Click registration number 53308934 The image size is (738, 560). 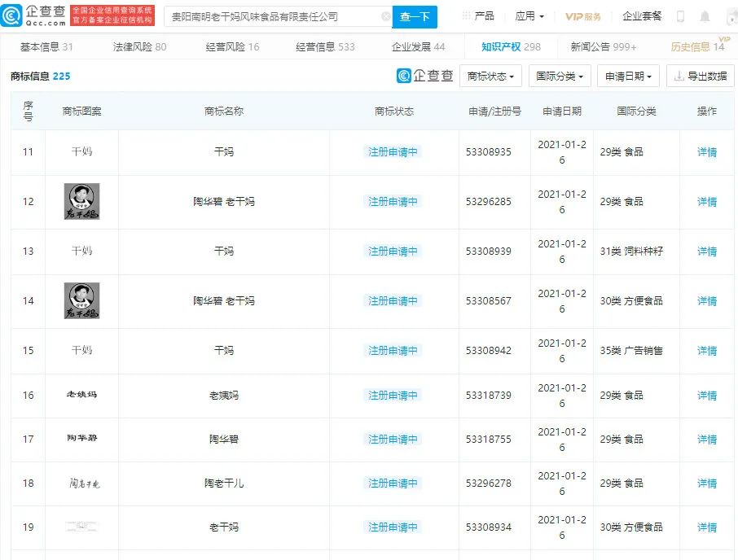click(x=489, y=527)
